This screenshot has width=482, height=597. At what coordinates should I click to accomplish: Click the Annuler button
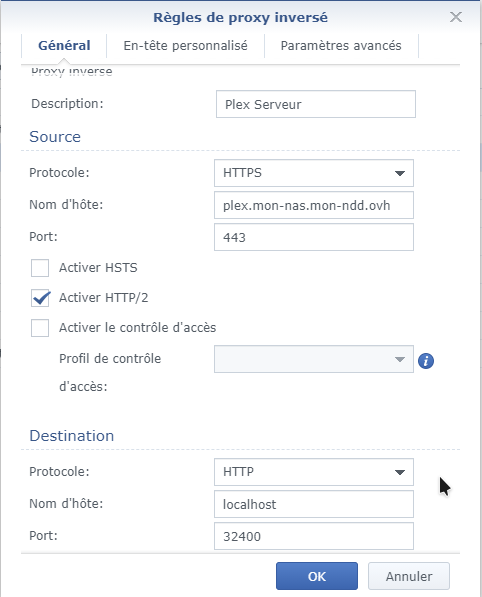point(409,576)
